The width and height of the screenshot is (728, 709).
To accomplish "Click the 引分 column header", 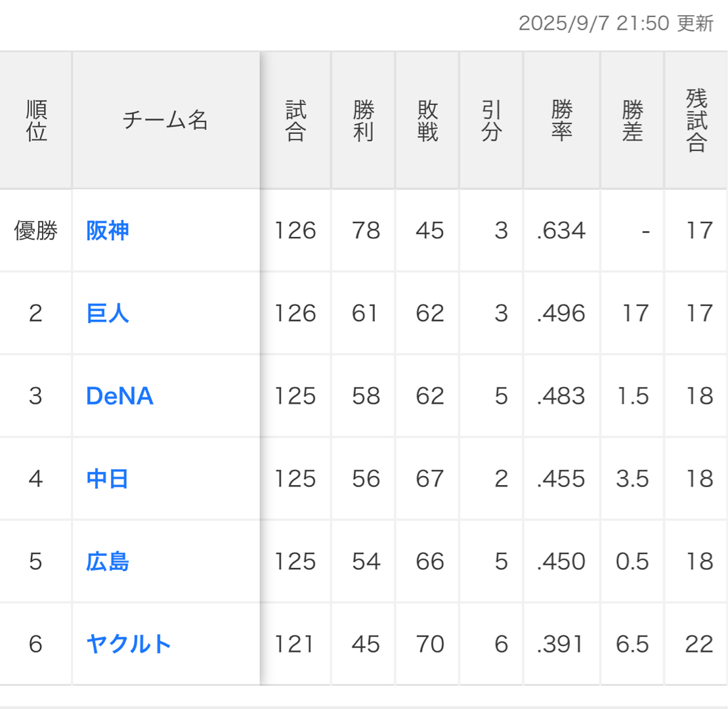I will (x=492, y=121).
